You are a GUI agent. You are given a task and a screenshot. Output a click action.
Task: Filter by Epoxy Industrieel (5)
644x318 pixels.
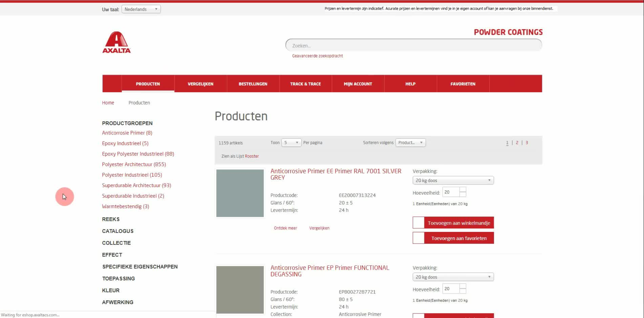tap(125, 143)
